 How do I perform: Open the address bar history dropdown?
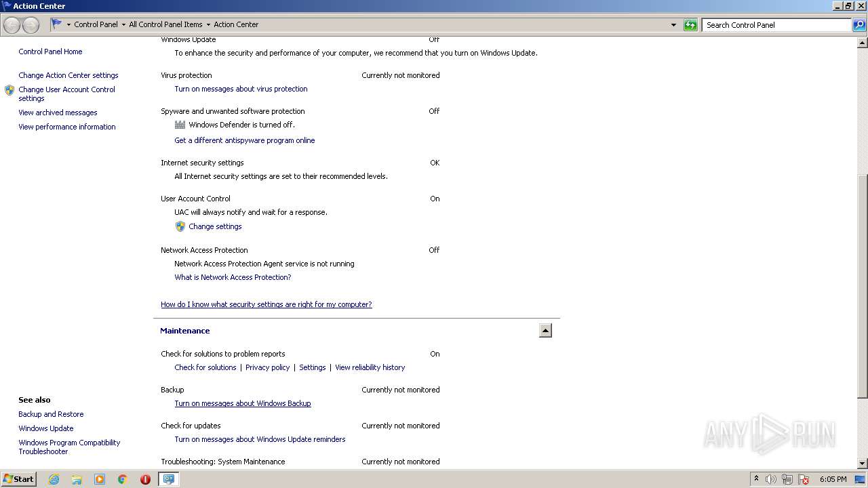(x=673, y=25)
